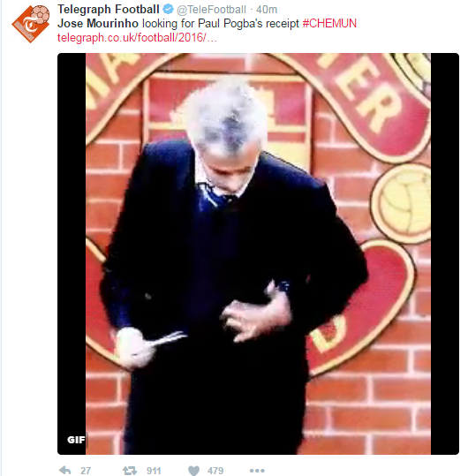Image resolution: width=468 pixels, height=476 pixels.
Task: Open the tweet's 40m timestamp
Action: 267,10
